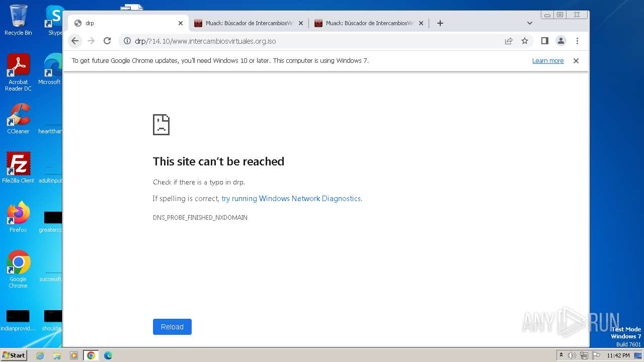Click the Windows Start button
Screen dimensions: 644x362
pyautogui.click(x=14, y=355)
